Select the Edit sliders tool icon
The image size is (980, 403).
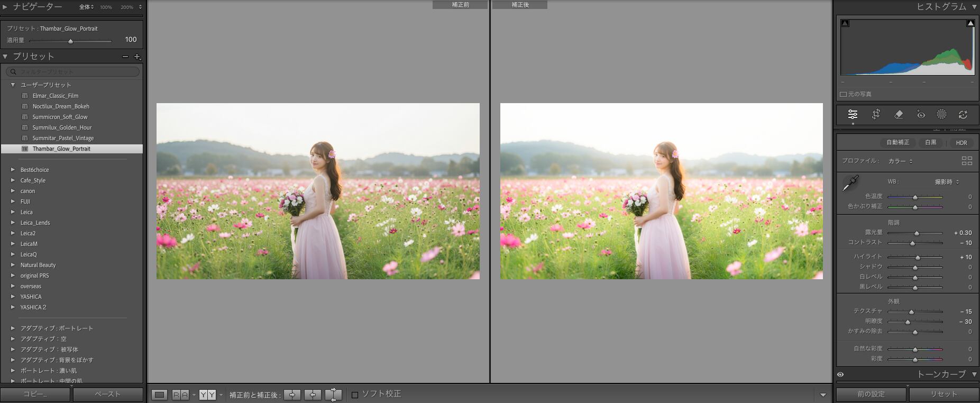[x=853, y=114]
